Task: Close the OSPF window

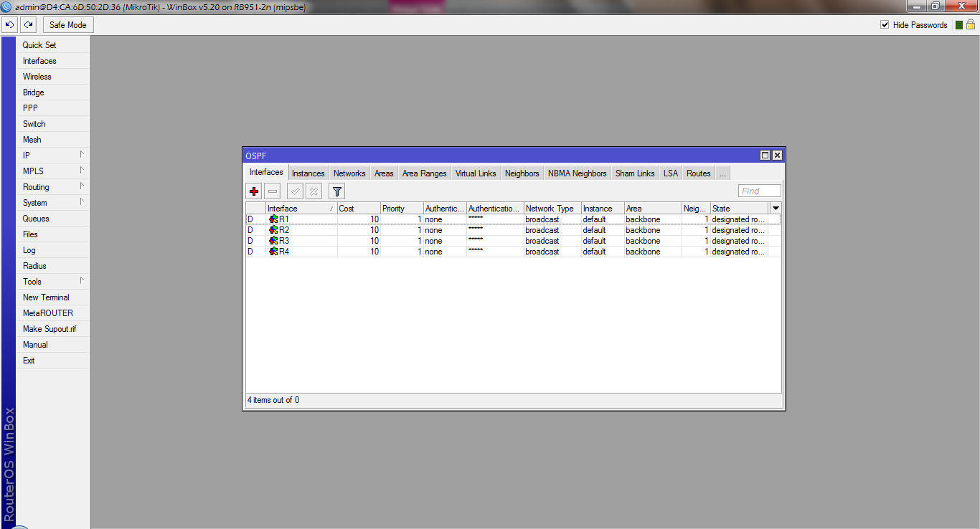Action: pos(777,156)
